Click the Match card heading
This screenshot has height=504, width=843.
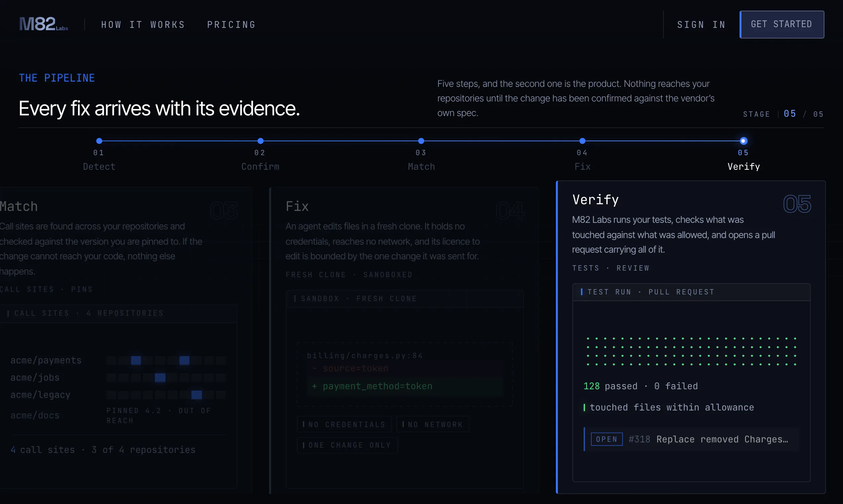pos(19,206)
